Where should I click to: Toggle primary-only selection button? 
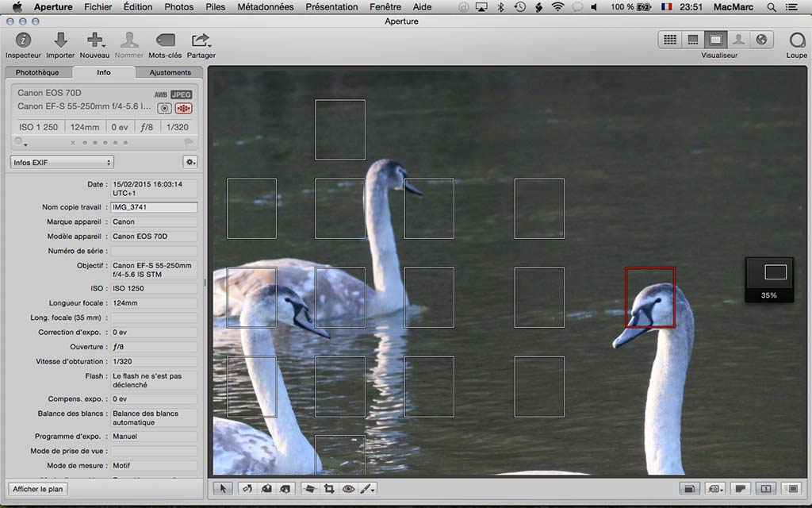point(766,488)
